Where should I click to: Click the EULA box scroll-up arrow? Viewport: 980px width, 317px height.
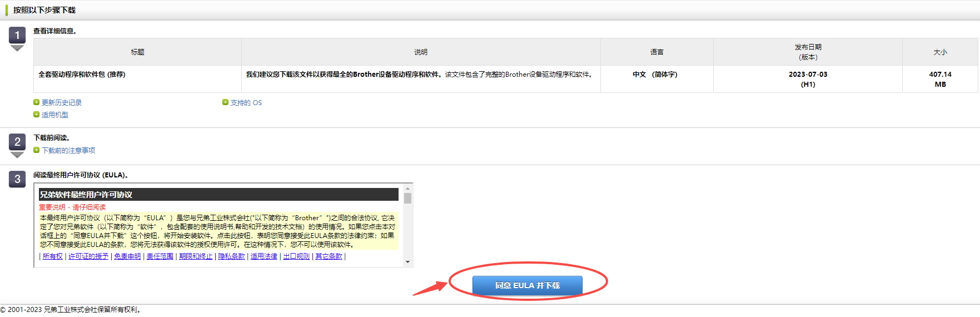pos(408,189)
